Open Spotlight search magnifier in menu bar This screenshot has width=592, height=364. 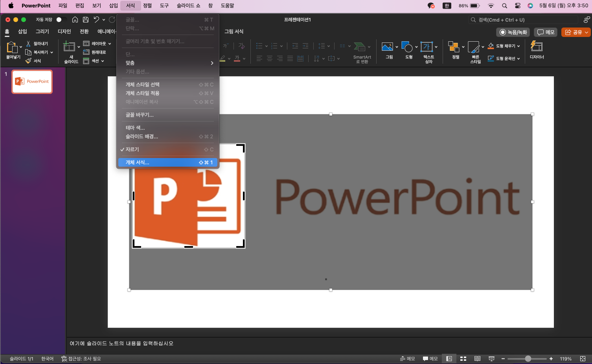click(504, 6)
